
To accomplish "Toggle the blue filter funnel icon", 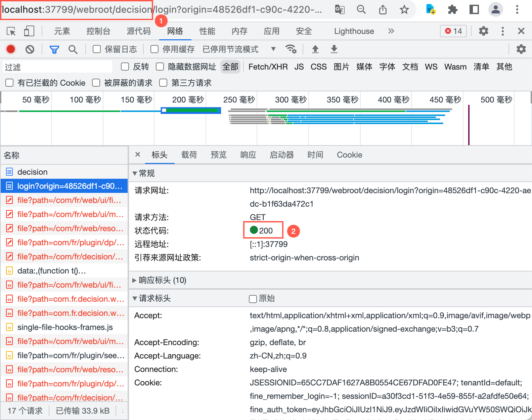I will click(54, 49).
